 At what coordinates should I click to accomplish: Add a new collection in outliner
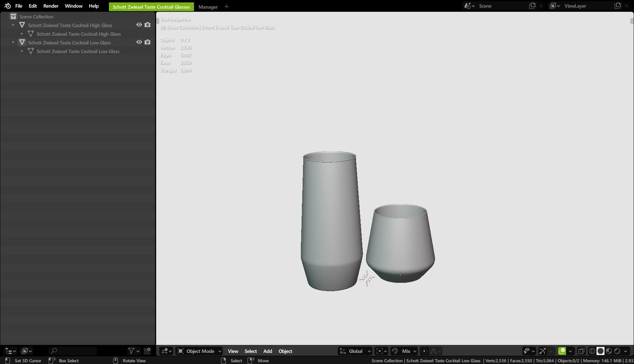click(x=147, y=351)
